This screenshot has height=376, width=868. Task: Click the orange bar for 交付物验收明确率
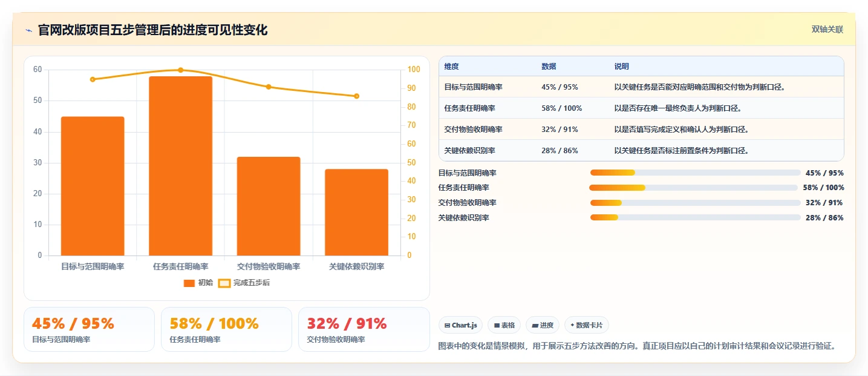pos(269,206)
